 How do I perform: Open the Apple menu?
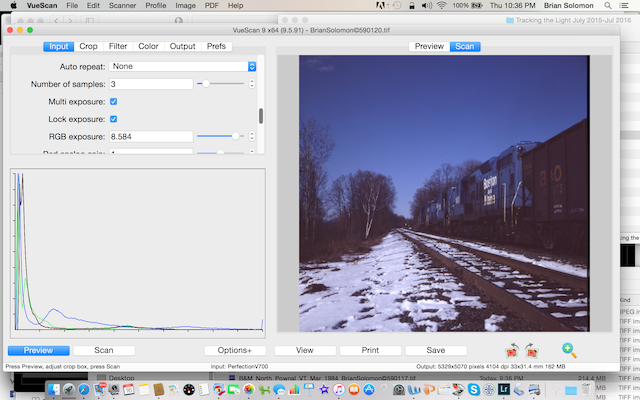pyautogui.click(x=13, y=5)
